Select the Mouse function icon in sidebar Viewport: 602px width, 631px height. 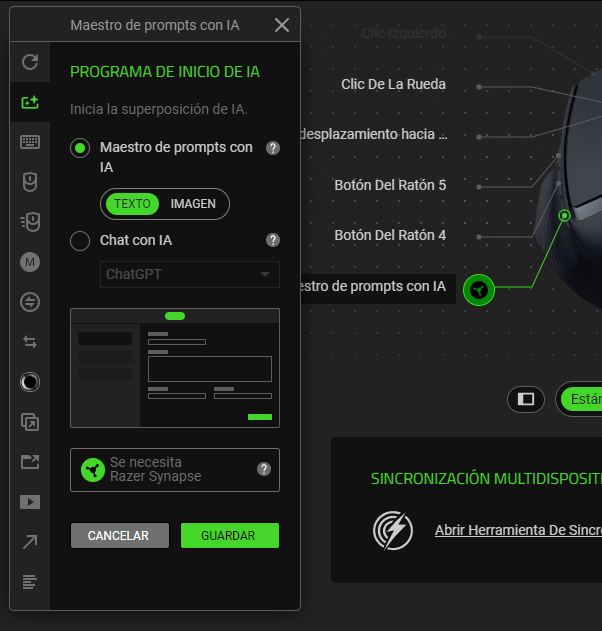tap(30, 182)
